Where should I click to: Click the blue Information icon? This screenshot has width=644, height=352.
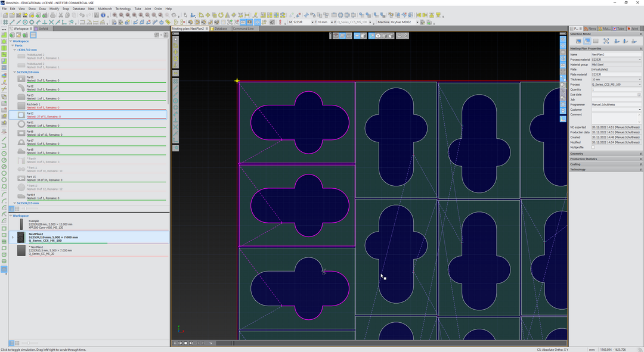pyautogui.click(x=103, y=15)
